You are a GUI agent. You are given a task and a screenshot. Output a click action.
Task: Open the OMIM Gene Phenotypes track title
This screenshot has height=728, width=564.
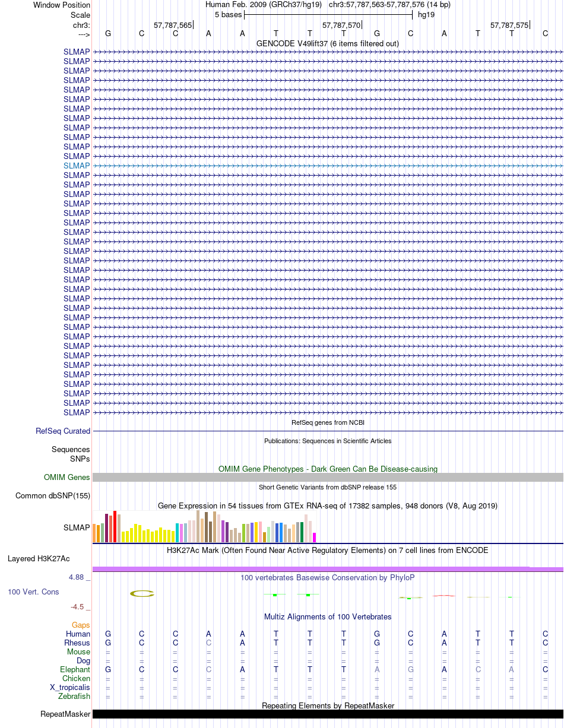pos(328,469)
